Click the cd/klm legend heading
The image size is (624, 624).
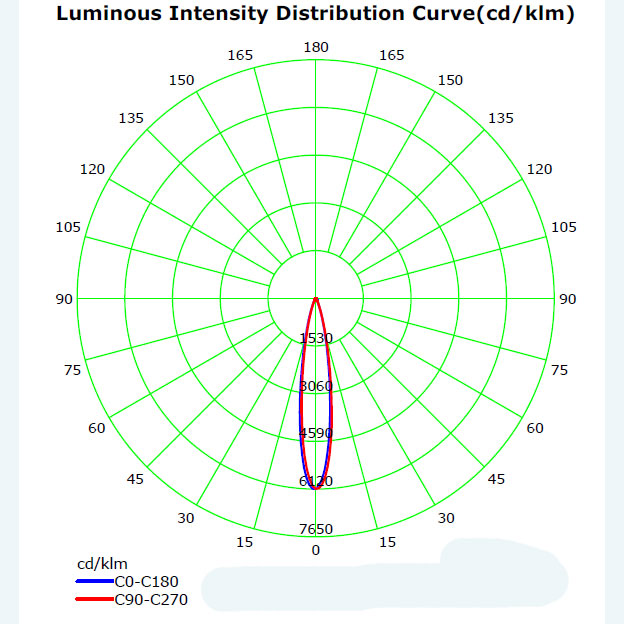[x=102, y=564]
